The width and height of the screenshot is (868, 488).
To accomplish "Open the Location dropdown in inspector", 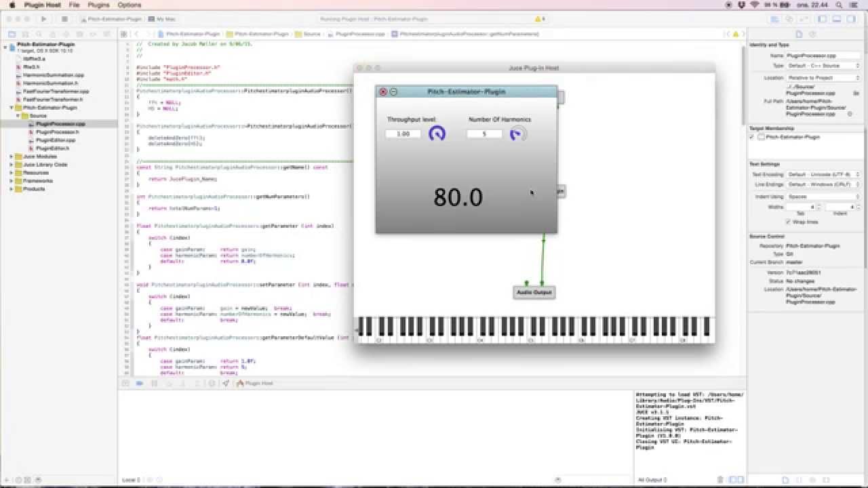I will tap(823, 78).
